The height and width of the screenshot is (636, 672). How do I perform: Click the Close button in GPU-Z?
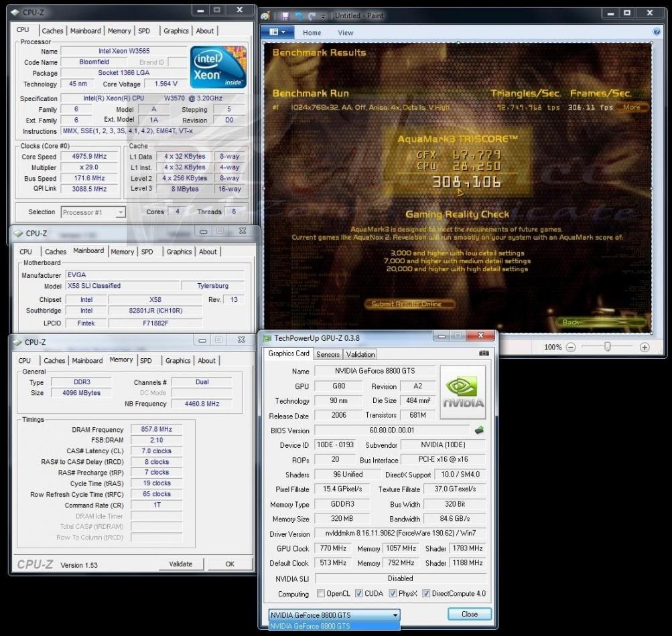469,614
